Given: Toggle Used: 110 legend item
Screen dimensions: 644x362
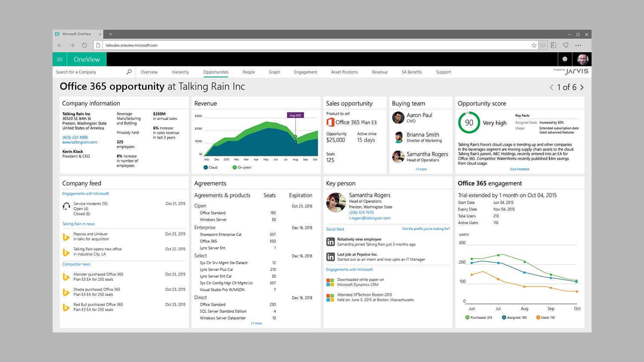Looking at the screenshot, I should [545, 317].
